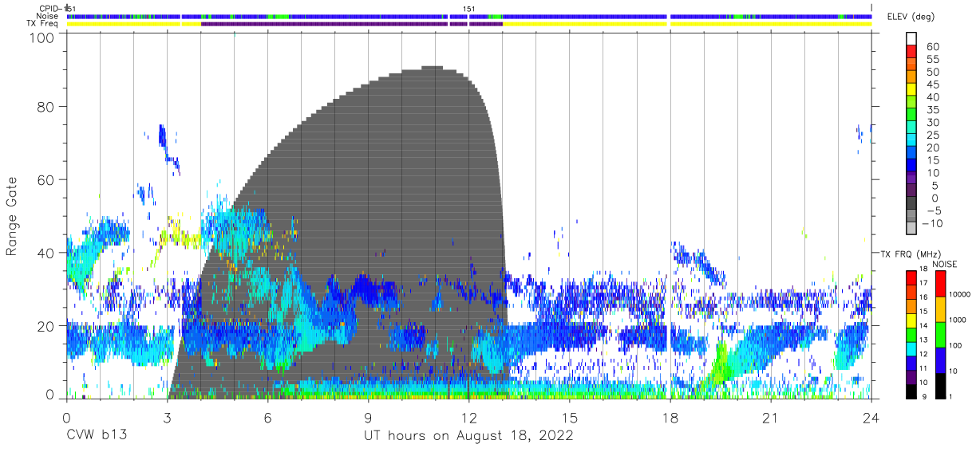Select black bottom segment of TX FRQ colorbar
This screenshot has width=980, height=452.
tap(911, 391)
